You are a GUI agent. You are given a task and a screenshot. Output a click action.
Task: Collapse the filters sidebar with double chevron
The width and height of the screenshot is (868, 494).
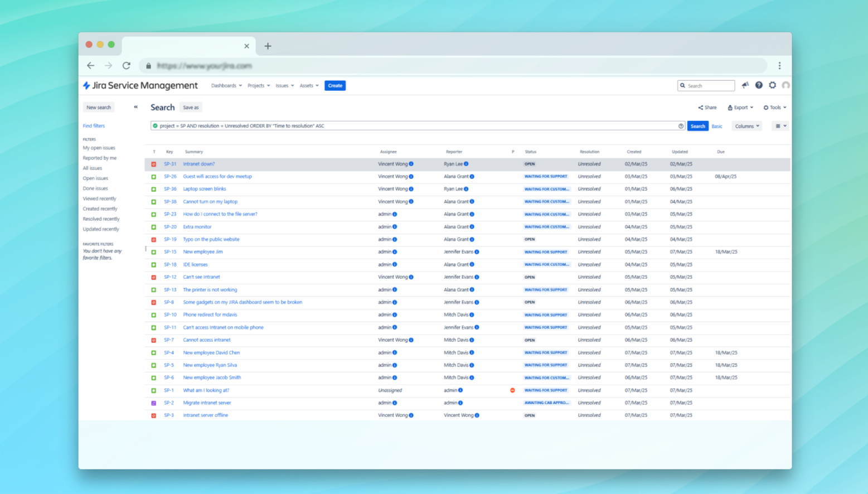tap(135, 107)
